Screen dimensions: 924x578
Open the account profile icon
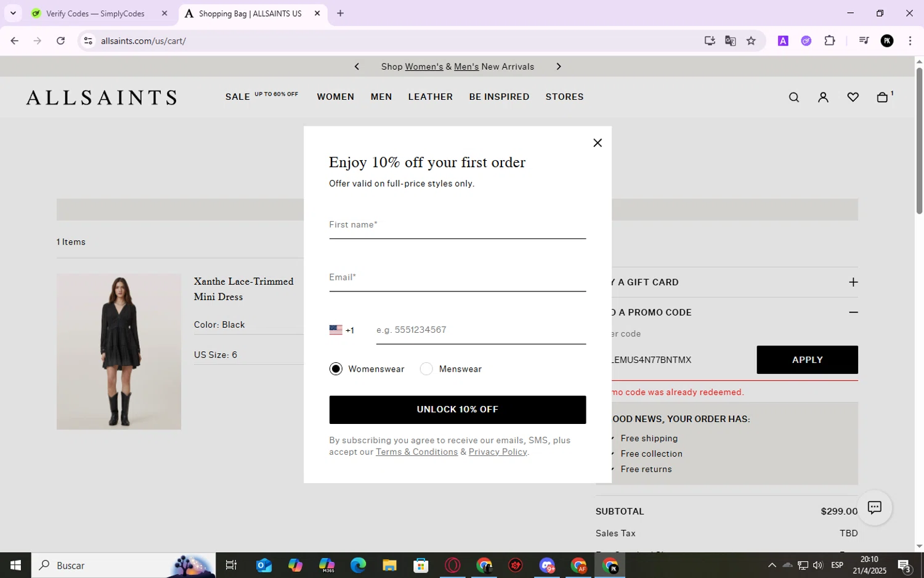(823, 97)
